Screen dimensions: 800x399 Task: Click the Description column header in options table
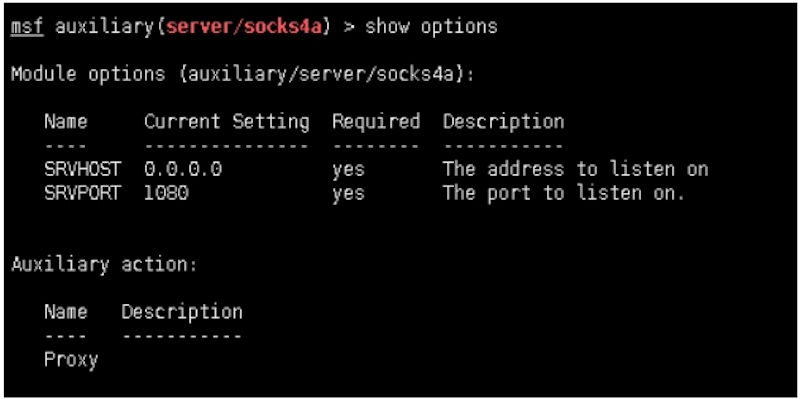504,122
